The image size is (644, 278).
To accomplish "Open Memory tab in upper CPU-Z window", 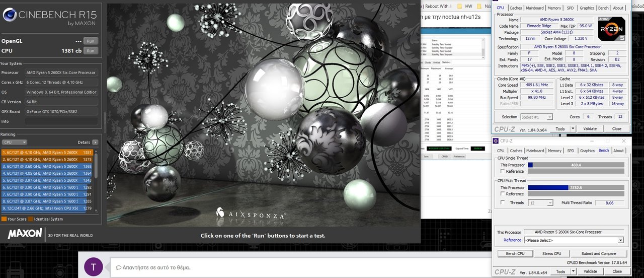I will 554,8.
